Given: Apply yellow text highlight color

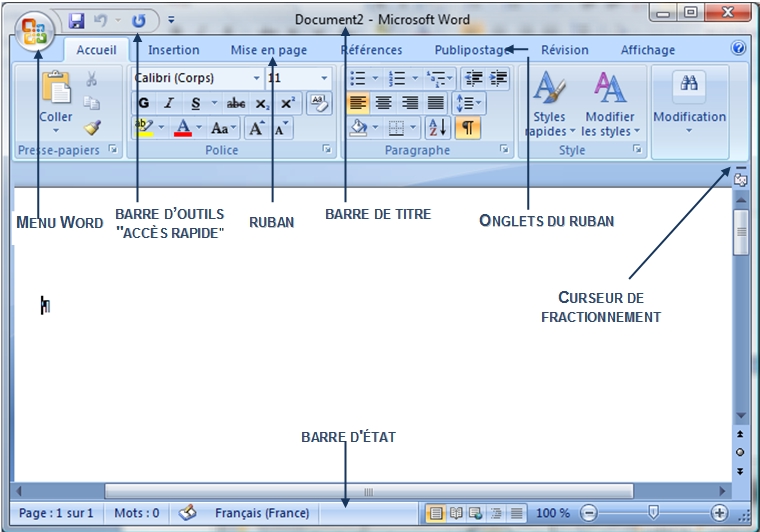Looking at the screenshot, I should (x=144, y=128).
